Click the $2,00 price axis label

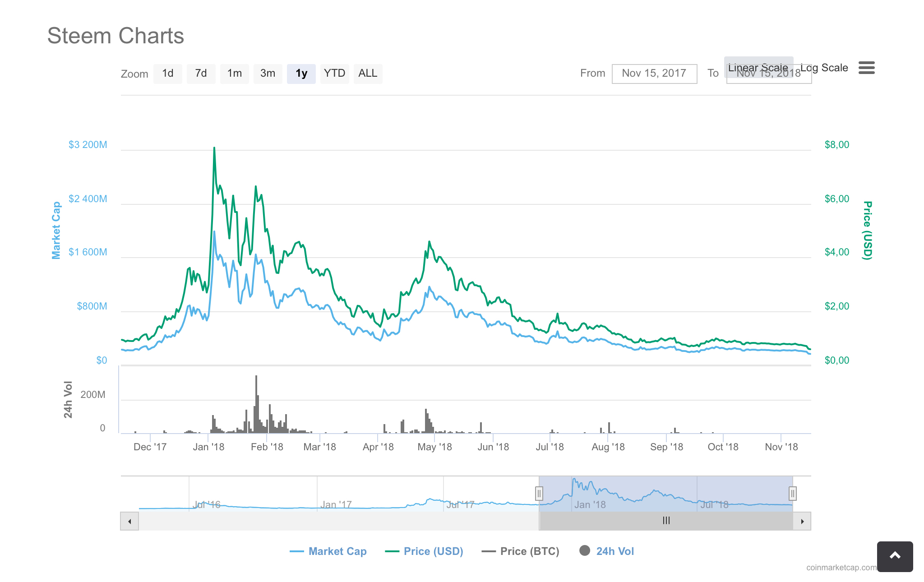coord(837,306)
